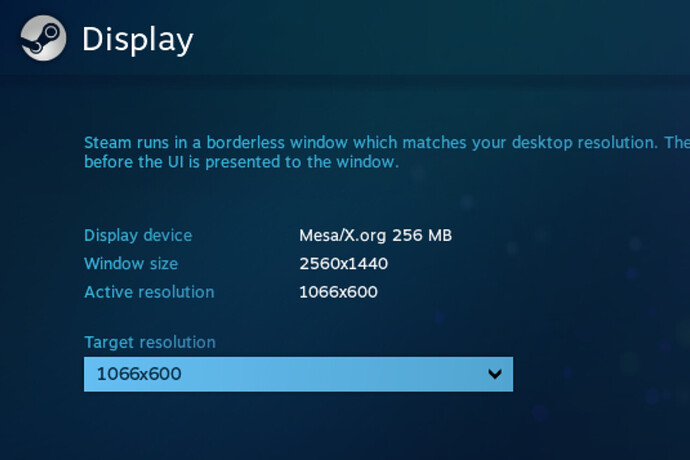Click the 'Steam runs in a borderless window' line
The height and width of the screenshot is (460, 690).
(x=387, y=143)
